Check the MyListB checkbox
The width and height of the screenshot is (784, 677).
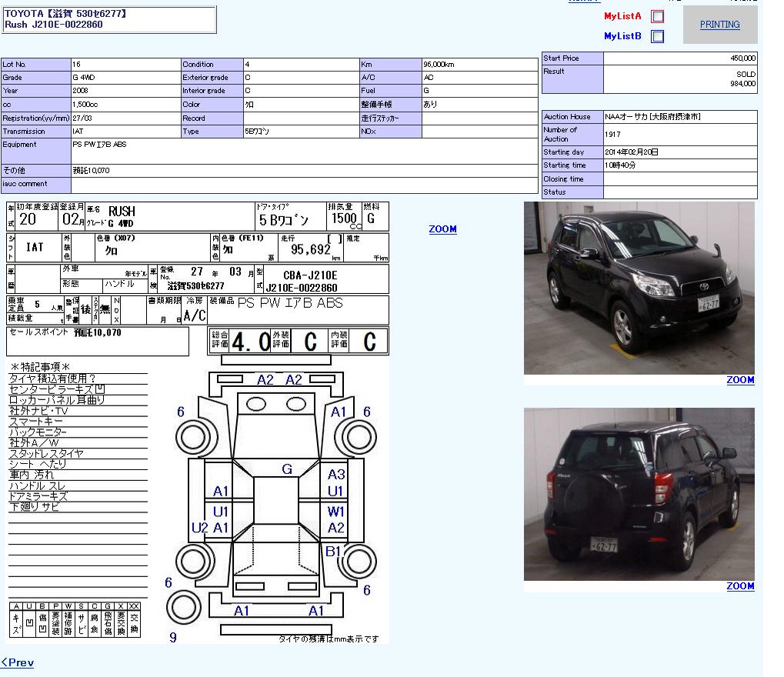(x=657, y=36)
